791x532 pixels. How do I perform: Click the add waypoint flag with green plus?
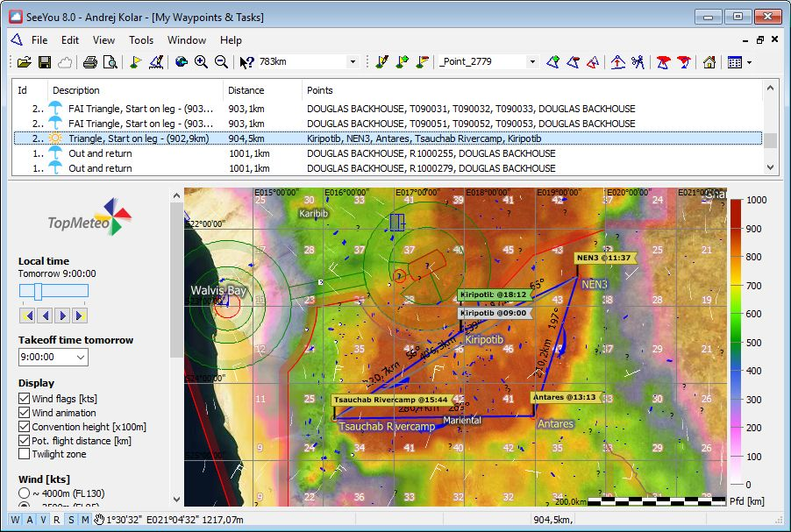(x=402, y=62)
